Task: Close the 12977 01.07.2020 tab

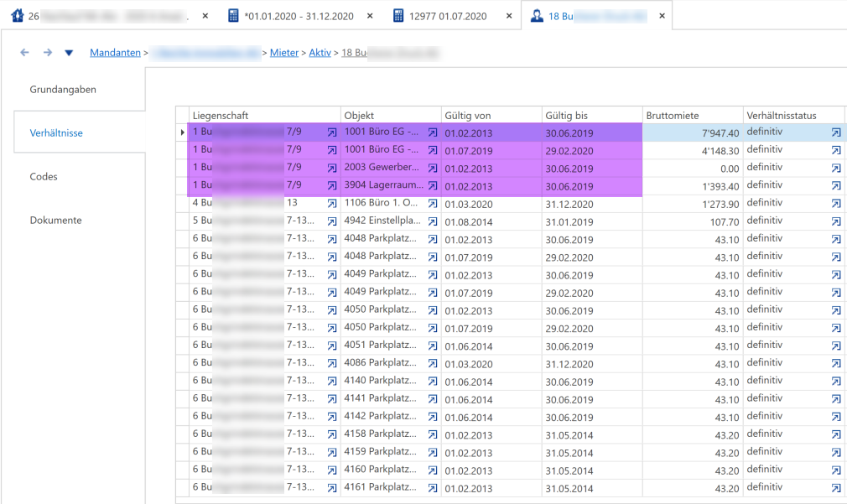Action: 509,16
